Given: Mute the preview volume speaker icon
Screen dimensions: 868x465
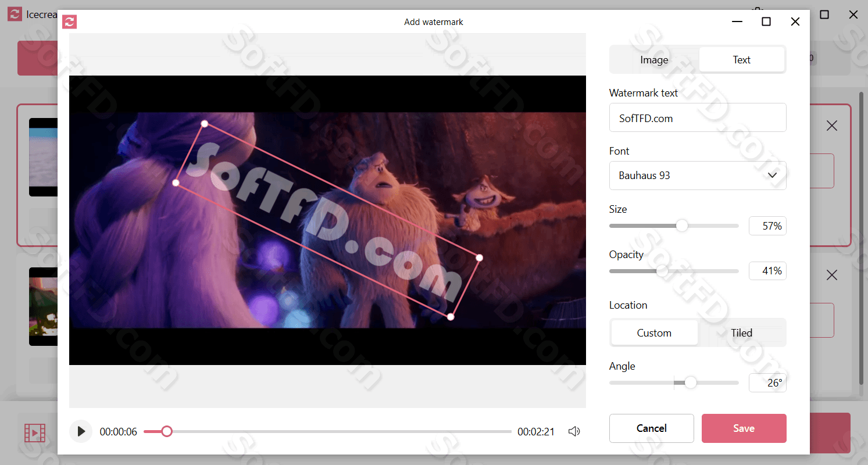Looking at the screenshot, I should [x=574, y=431].
